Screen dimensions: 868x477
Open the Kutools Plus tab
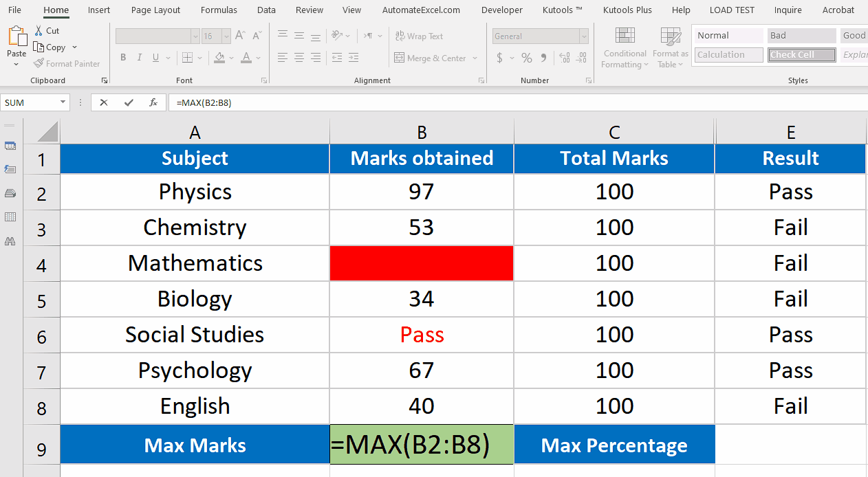[x=627, y=10]
